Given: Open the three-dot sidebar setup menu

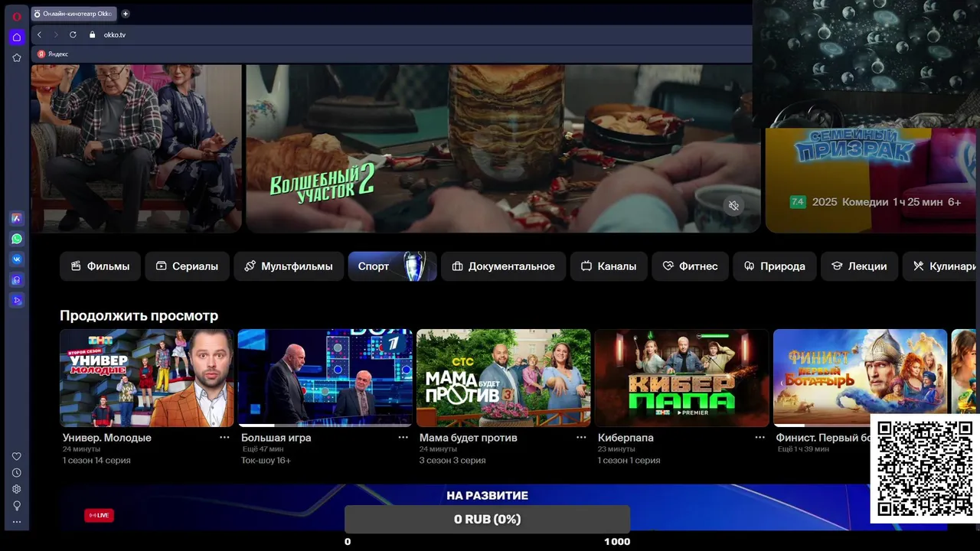Looking at the screenshot, I should coord(16,522).
